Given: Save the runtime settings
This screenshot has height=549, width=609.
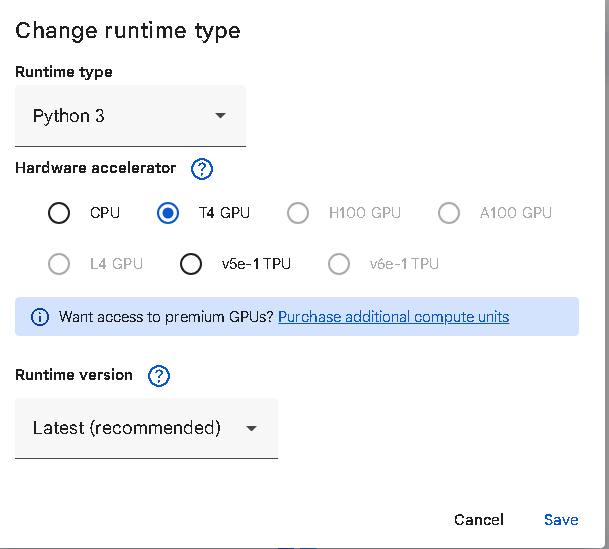Looking at the screenshot, I should click(561, 520).
